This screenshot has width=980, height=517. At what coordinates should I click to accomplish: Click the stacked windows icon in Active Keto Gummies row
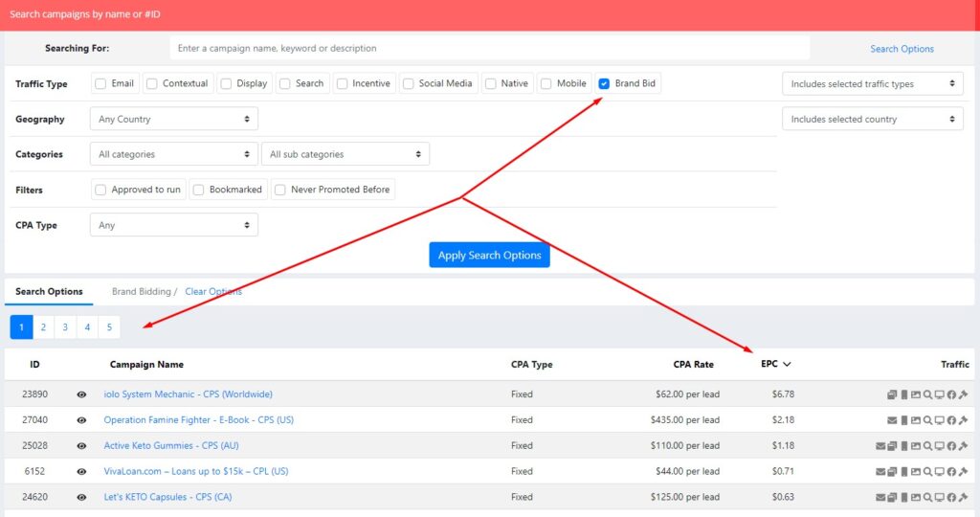[x=892, y=446]
